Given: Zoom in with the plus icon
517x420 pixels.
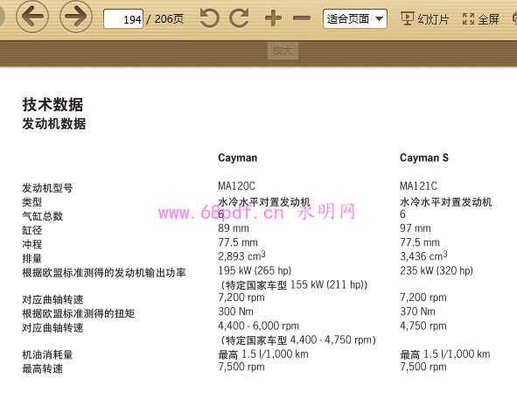Looking at the screenshot, I should pyautogui.click(x=273, y=18).
